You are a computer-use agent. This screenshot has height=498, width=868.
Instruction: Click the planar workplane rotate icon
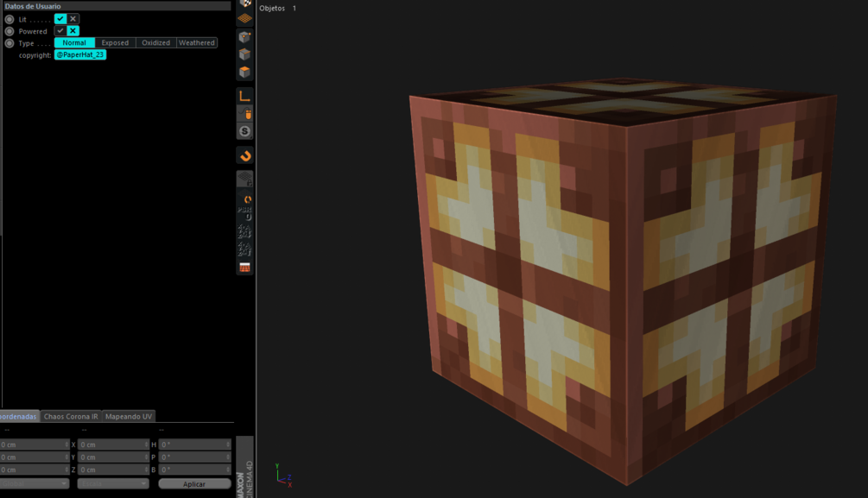[247, 199]
